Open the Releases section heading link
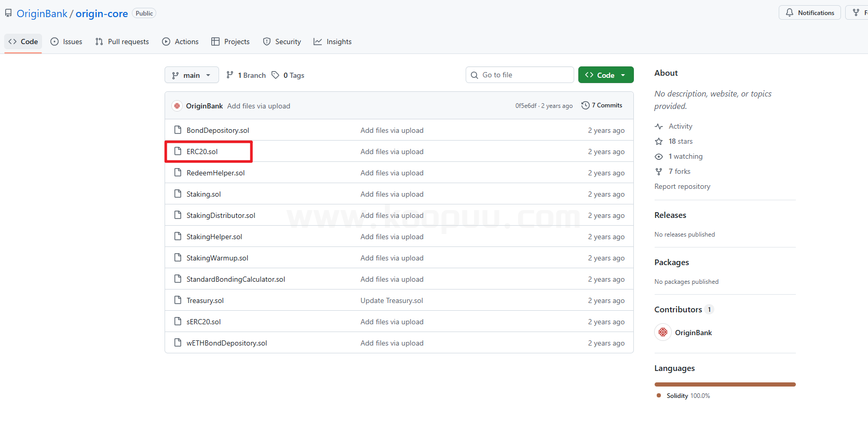 tap(670, 215)
